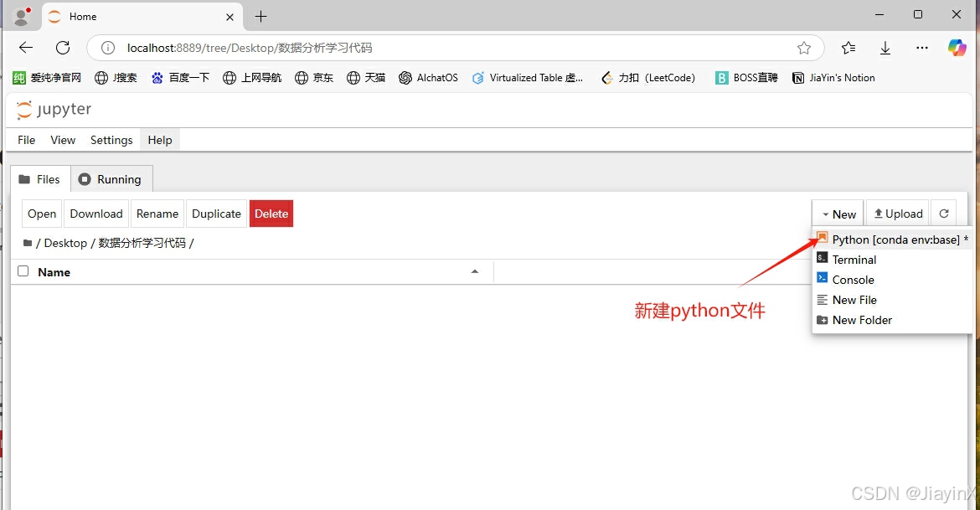Refresh the file list with the reload icon
This screenshot has width=980, height=510.
click(x=944, y=214)
